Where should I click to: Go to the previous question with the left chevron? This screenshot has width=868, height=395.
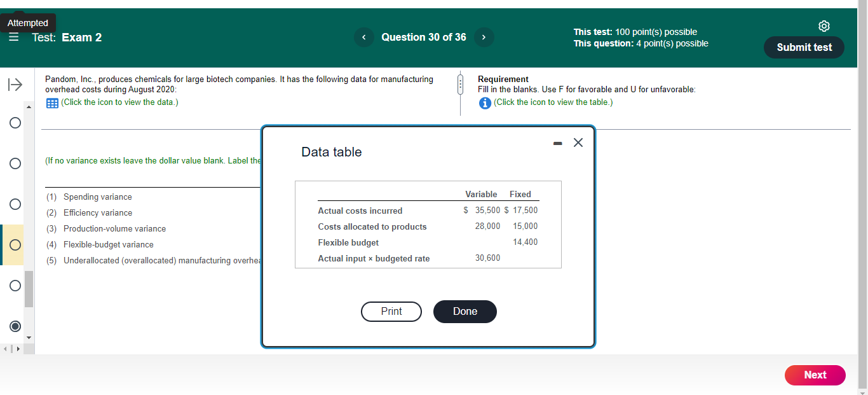363,37
